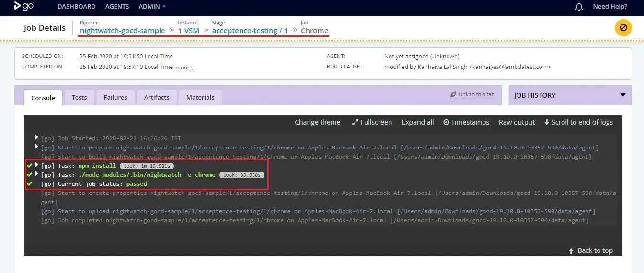Click the green check beside job status passed
The image size is (644, 273).
30,184
